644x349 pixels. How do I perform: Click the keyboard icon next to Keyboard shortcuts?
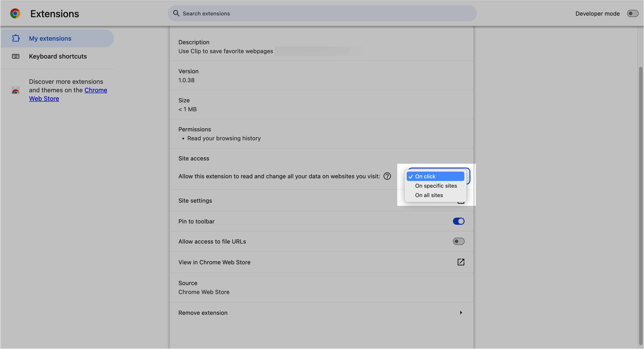click(15, 56)
